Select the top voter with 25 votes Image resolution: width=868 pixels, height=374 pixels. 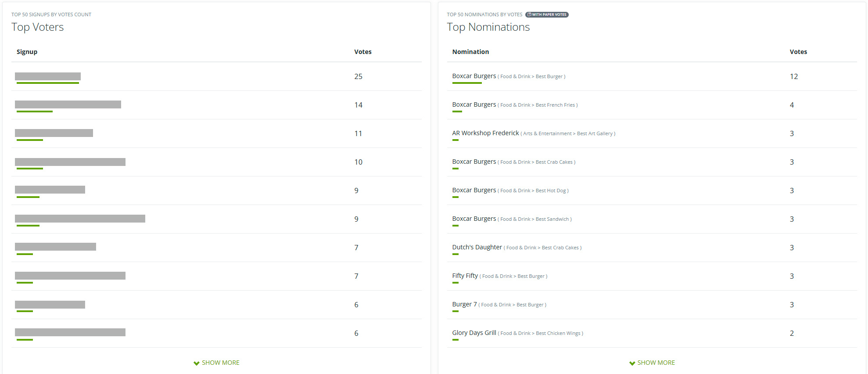pyautogui.click(x=48, y=76)
